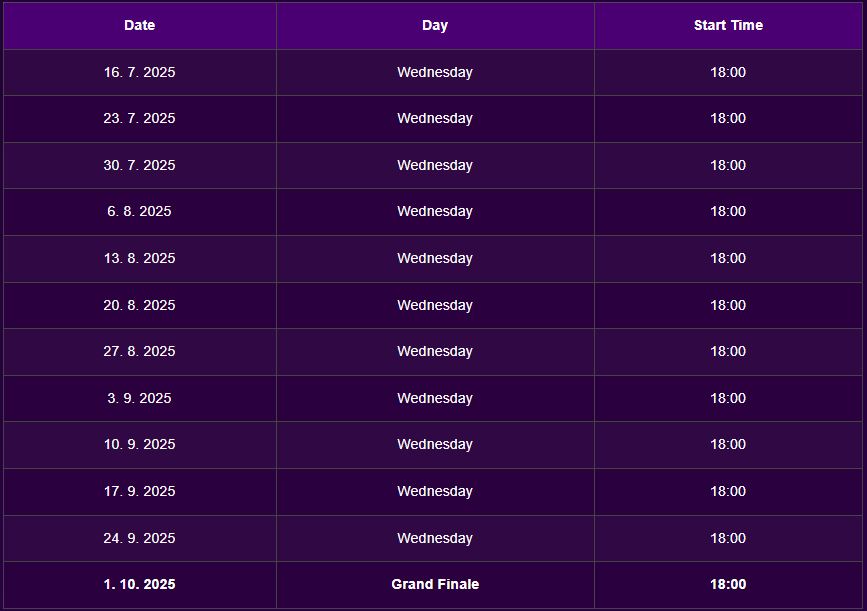Select the 24. 9. 2025 date cell
The width and height of the screenshot is (867, 611).
(x=140, y=538)
